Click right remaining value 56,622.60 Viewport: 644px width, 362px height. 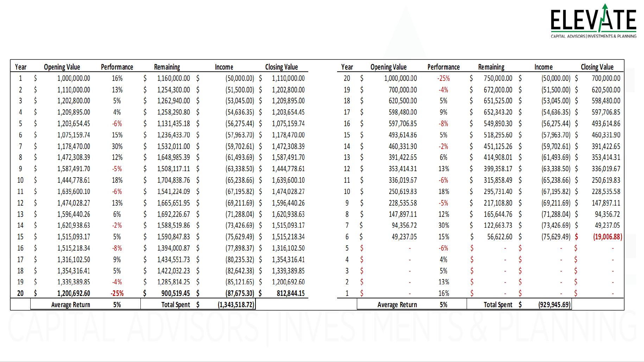click(x=500, y=237)
